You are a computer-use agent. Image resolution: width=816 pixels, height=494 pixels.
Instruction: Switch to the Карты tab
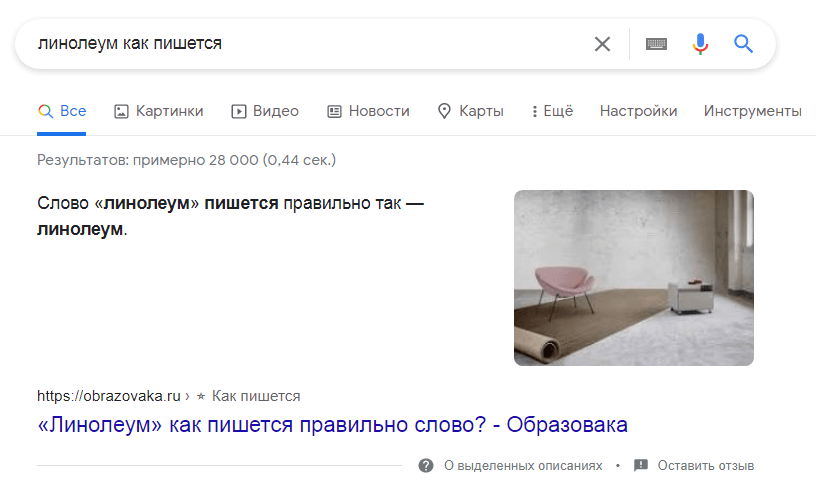pyautogui.click(x=471, y=111)
